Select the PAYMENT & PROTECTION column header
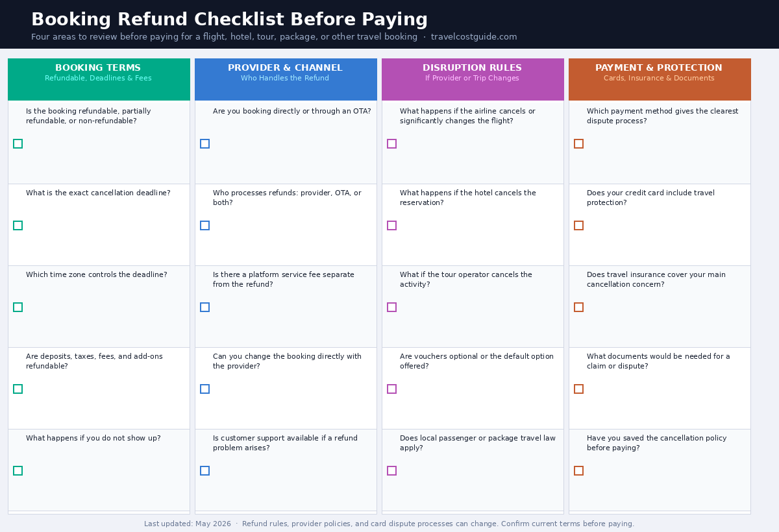 pos(660,79)
